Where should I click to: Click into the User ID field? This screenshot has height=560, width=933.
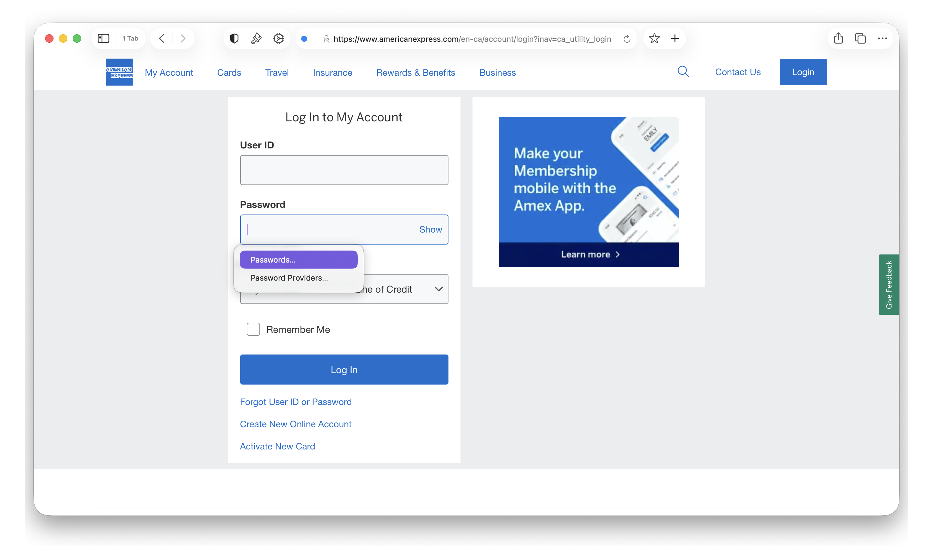344,170
